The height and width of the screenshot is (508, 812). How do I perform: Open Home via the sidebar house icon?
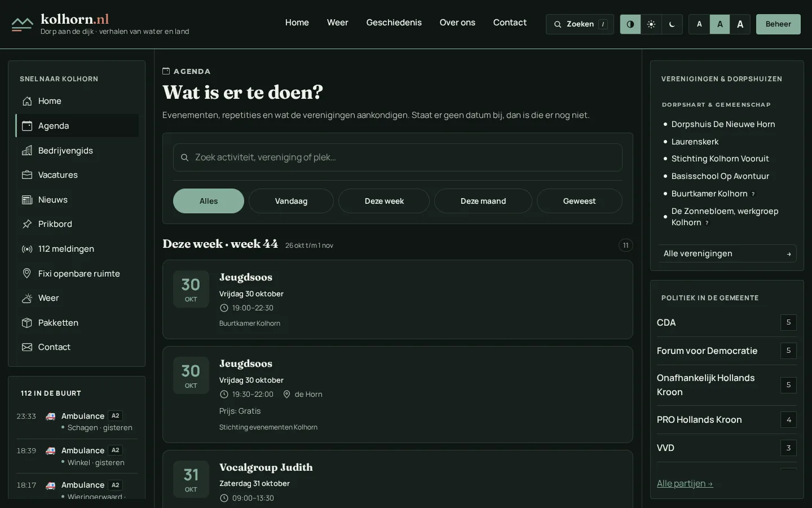27,101
